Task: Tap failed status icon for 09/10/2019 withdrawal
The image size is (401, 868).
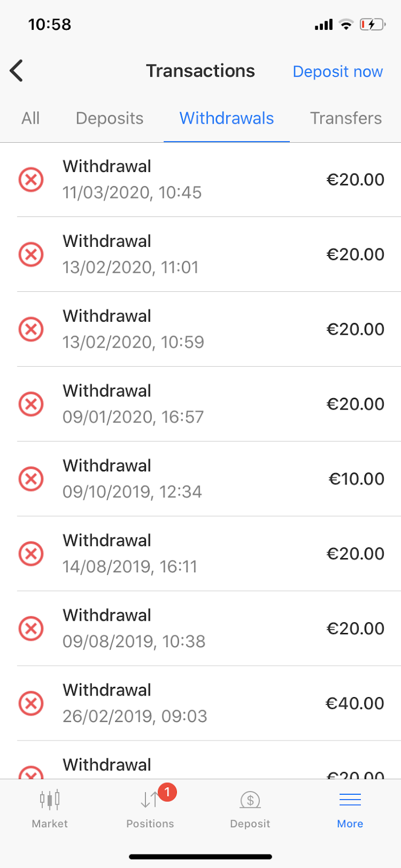Action: [x=31, y=479]
